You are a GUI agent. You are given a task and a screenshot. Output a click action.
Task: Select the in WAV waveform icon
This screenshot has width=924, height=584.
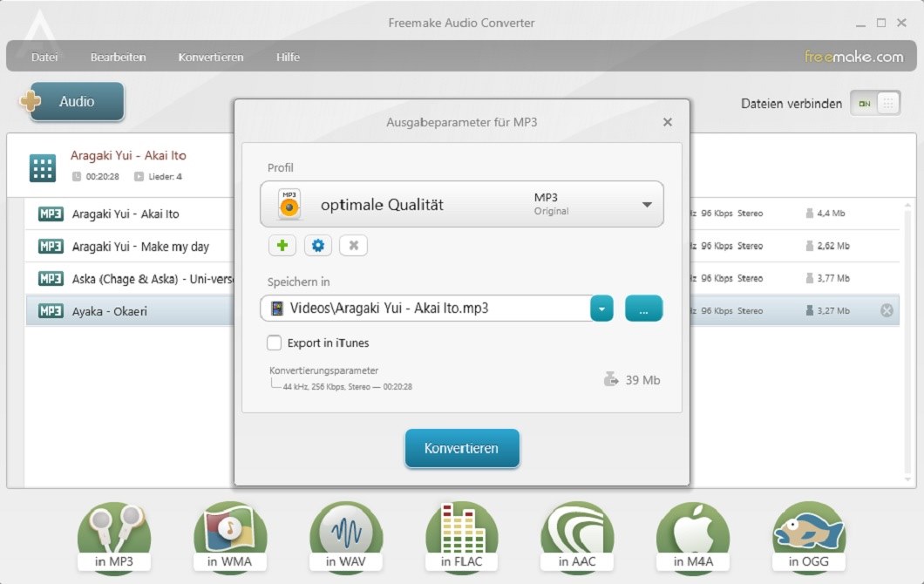[346, 537]
